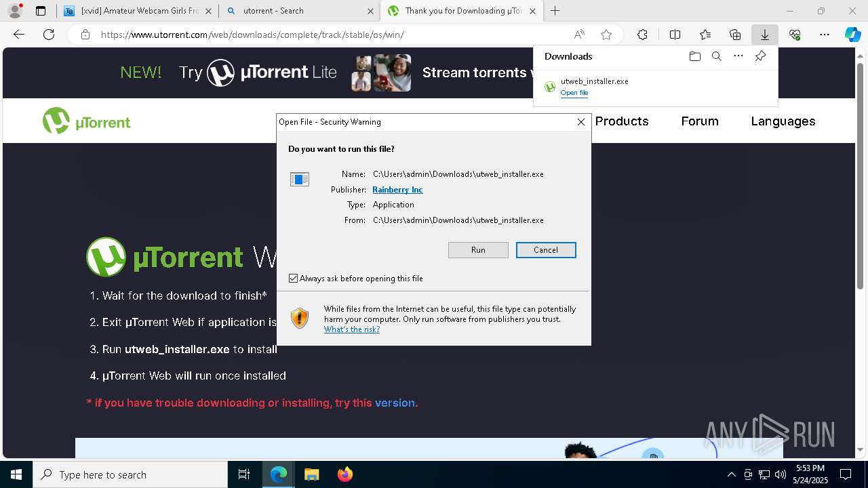The height and width of the screenshot is (488, 868).
Task: Click the Edge profile avatar icon
Action: (x=15, y=11)
